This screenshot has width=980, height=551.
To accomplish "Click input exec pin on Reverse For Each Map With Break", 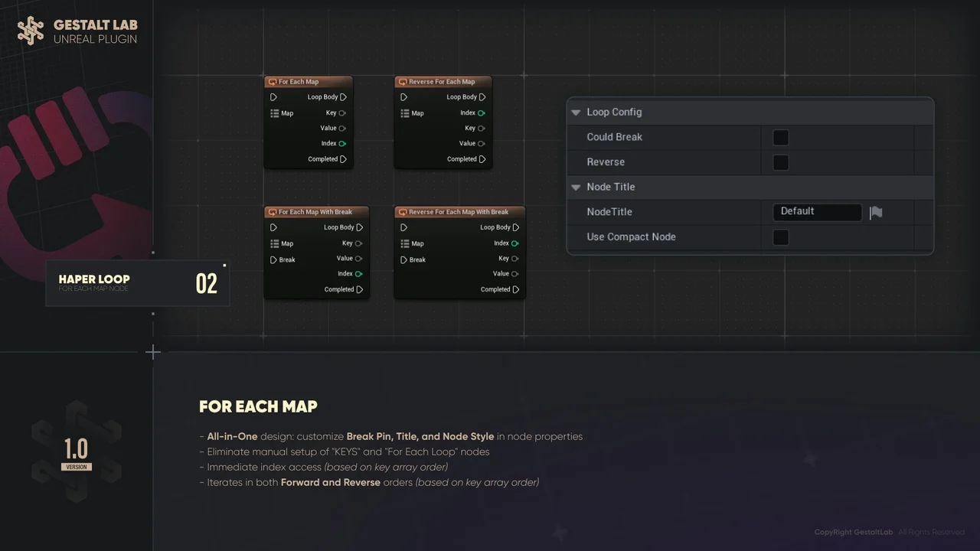I will (x=404, y=227).
